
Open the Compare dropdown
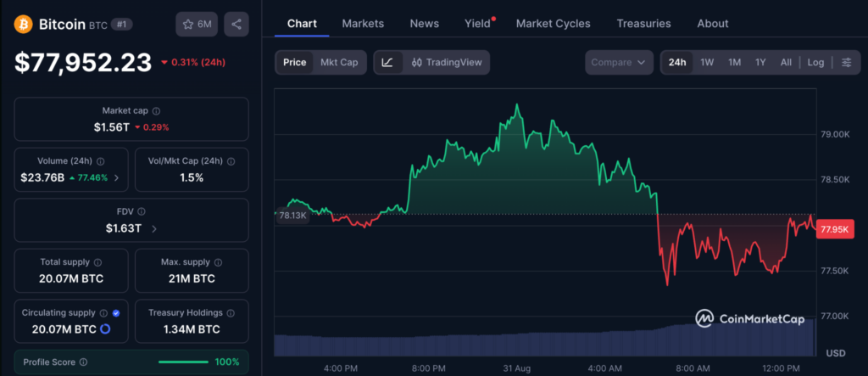618,62
